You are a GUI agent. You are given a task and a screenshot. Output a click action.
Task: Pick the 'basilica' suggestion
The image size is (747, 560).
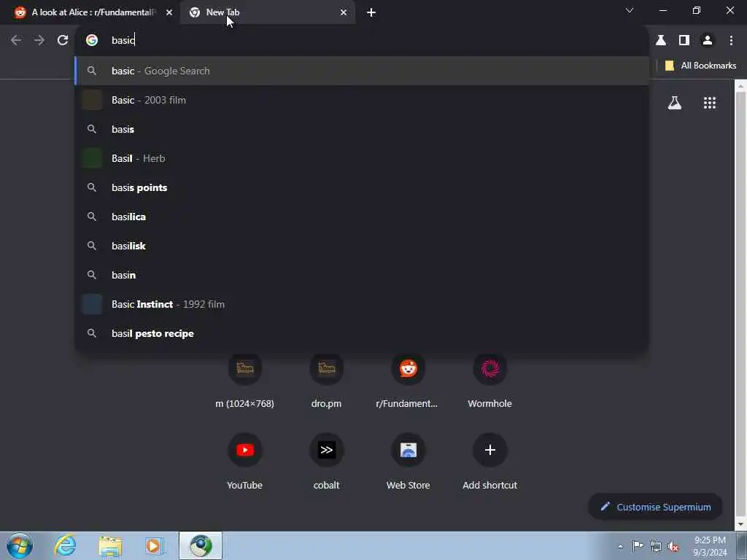[x=362, y=217]
